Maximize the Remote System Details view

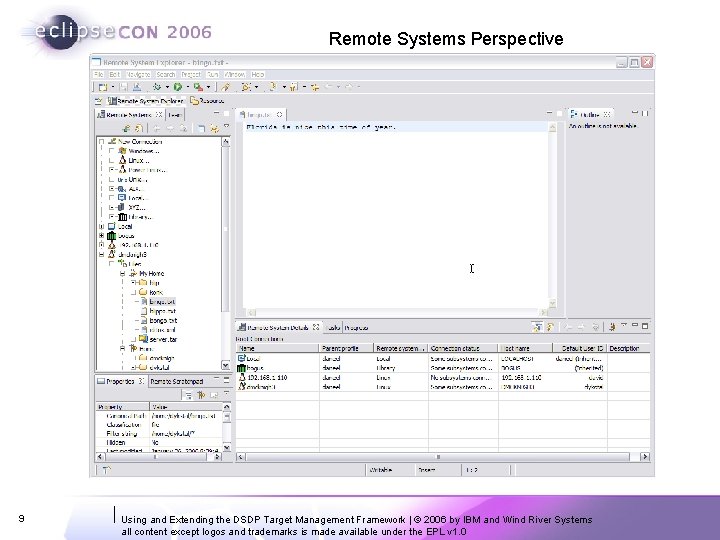(645, 326)
